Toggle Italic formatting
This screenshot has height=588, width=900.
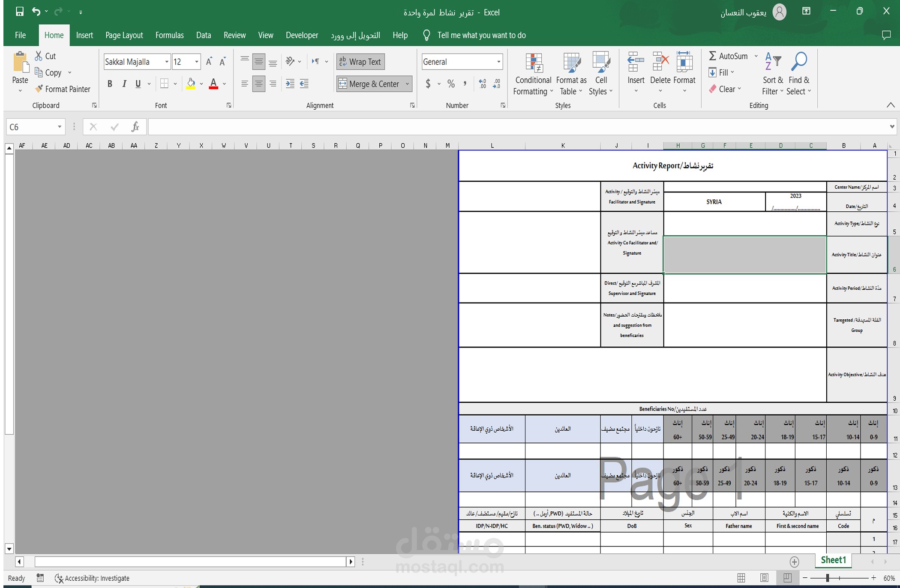[124, 84]
